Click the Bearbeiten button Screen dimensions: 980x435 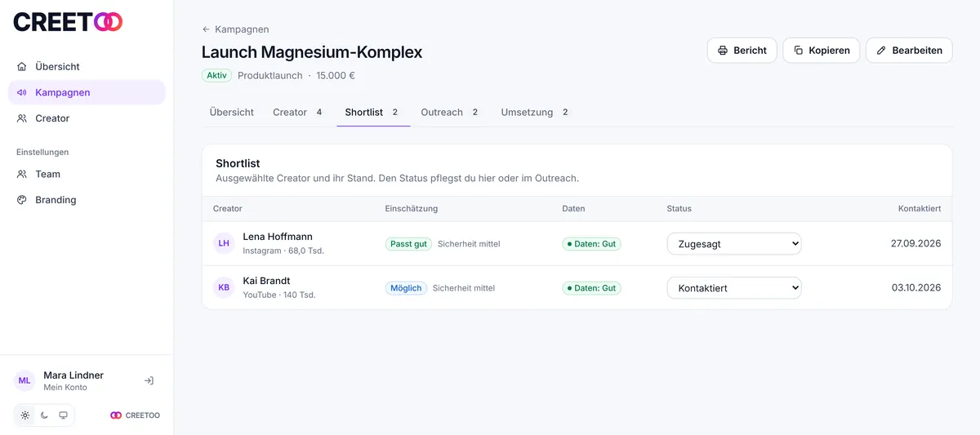[x=909, y=51]
